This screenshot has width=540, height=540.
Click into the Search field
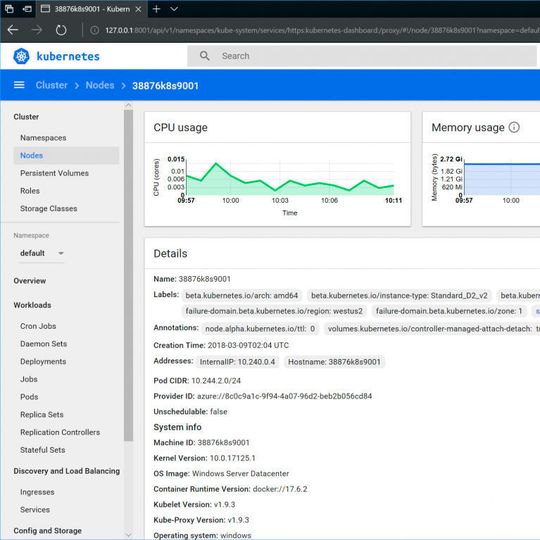362,56
